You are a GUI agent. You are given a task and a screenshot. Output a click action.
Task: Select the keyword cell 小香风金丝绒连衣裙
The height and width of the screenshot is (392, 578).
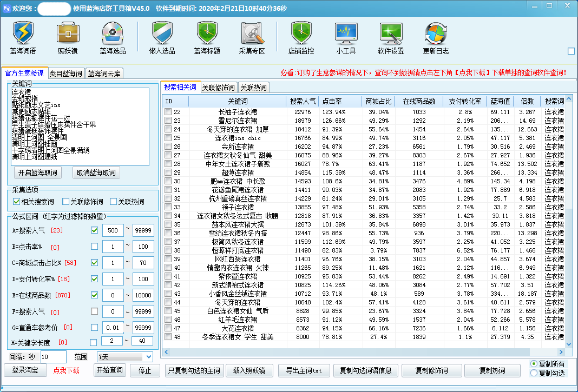(238, 294)
